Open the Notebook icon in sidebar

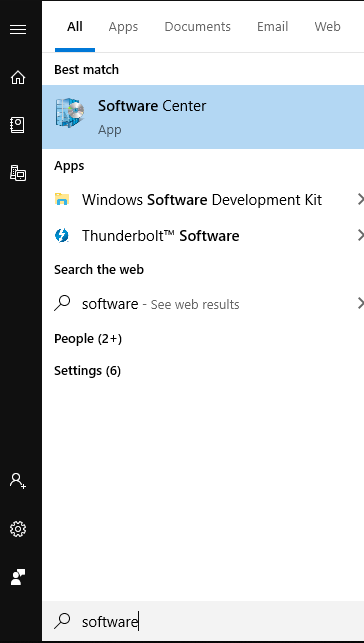pos(18,125)
